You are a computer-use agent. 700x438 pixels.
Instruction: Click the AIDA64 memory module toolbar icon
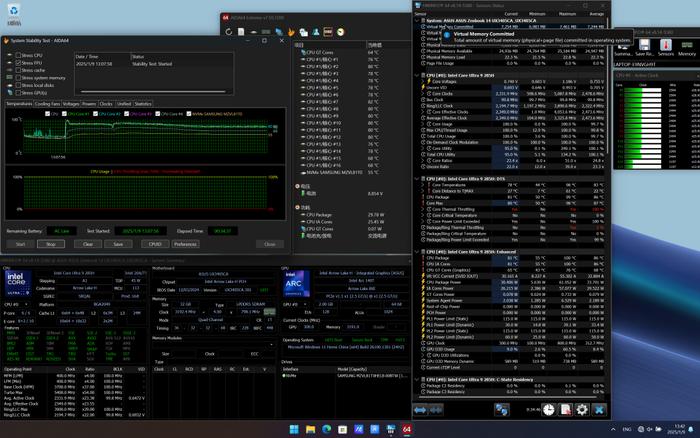tap(266, 32)
